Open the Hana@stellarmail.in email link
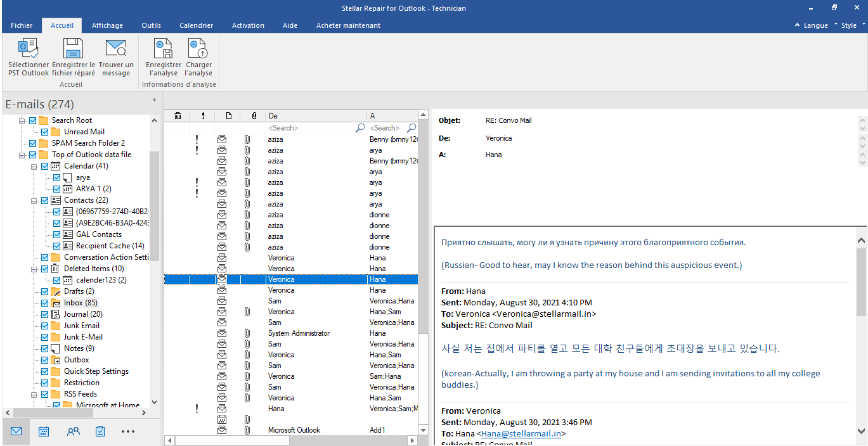 pyautogui.click(x=521, y=434)
